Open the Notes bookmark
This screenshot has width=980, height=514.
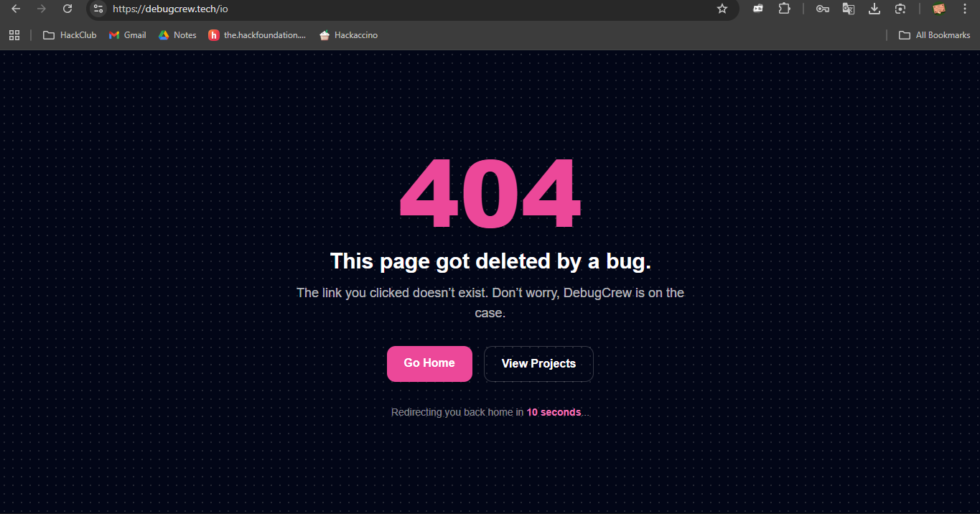coord(177,35)
